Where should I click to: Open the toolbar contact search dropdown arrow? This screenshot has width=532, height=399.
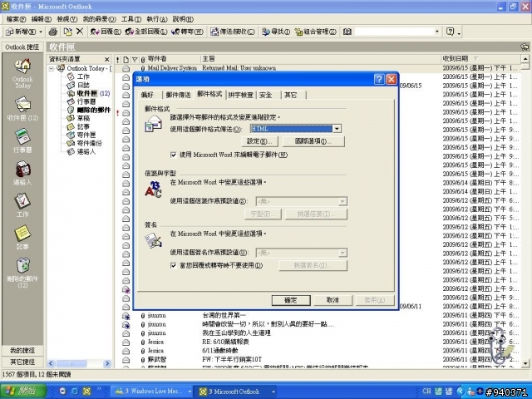pyautogui.click(x=437, y=32)
